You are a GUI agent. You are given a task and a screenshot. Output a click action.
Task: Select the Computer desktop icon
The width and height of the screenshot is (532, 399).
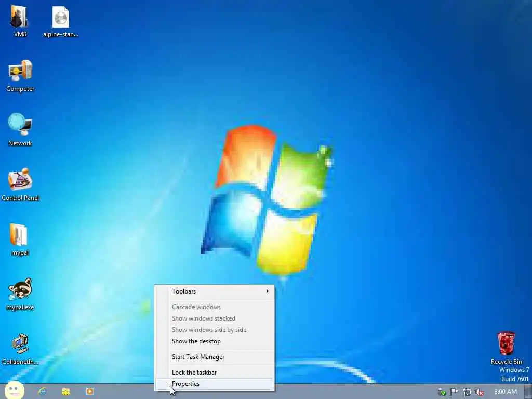pyautogui.click(x=20, y=76)
